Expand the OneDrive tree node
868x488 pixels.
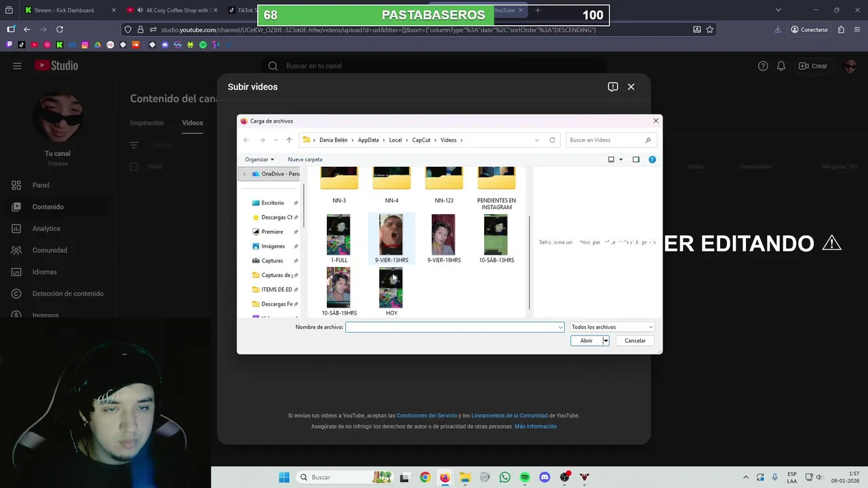click(244, 174)
